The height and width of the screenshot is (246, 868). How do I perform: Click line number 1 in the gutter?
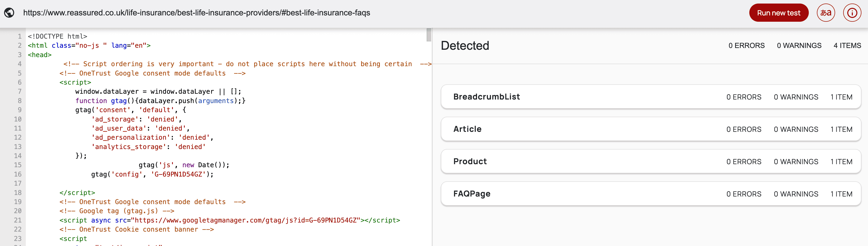click(x=19, y=36)
